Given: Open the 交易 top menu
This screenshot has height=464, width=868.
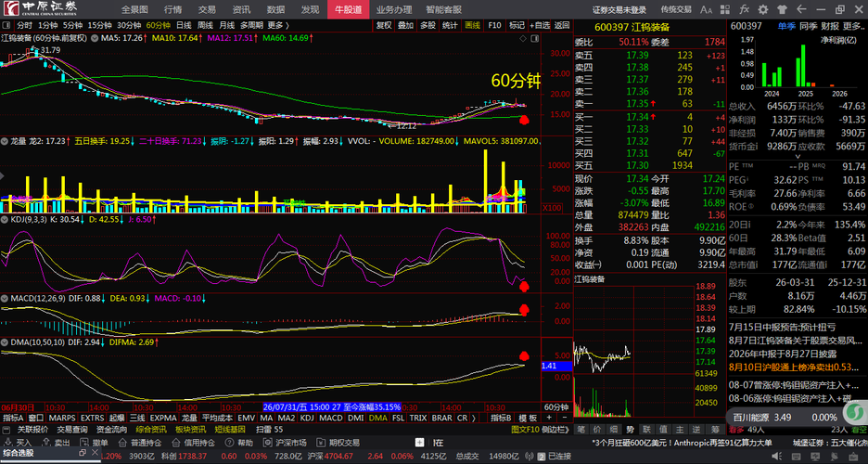Looking at the screenshot, I should (207, 9).
